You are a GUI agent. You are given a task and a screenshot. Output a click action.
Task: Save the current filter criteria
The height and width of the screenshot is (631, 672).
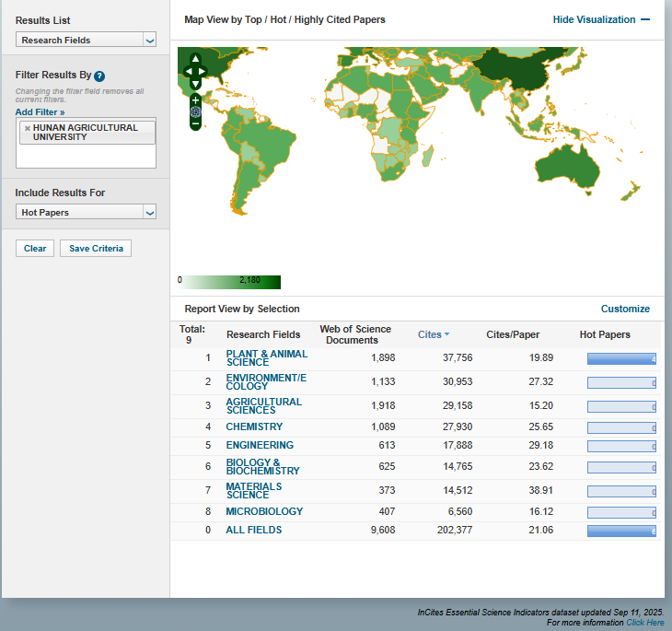pos(96,249)
